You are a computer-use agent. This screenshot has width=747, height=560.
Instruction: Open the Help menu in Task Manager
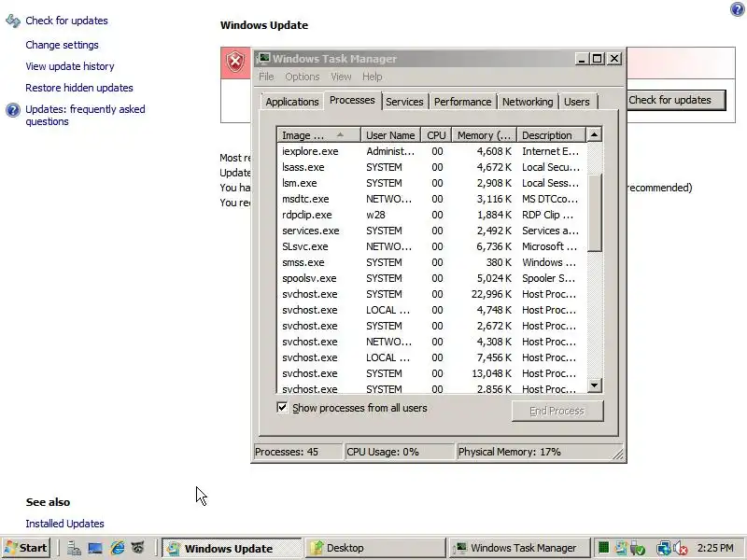click(x=372, y=77)
